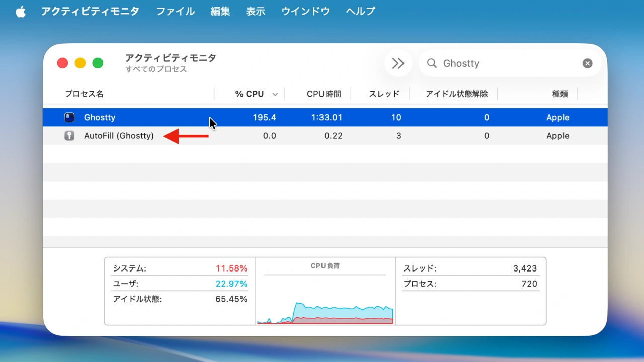
Task: Open the 表示 menu
Action: click(x=256, y=11)
